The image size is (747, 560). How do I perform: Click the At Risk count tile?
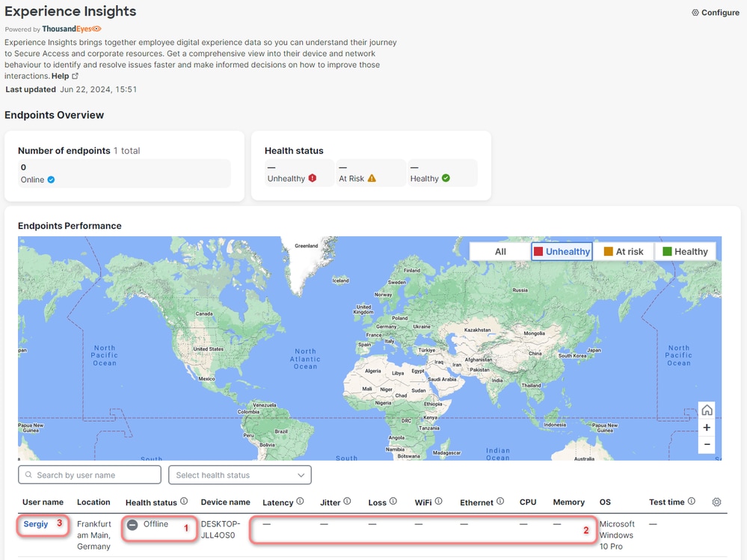point(371,173)
